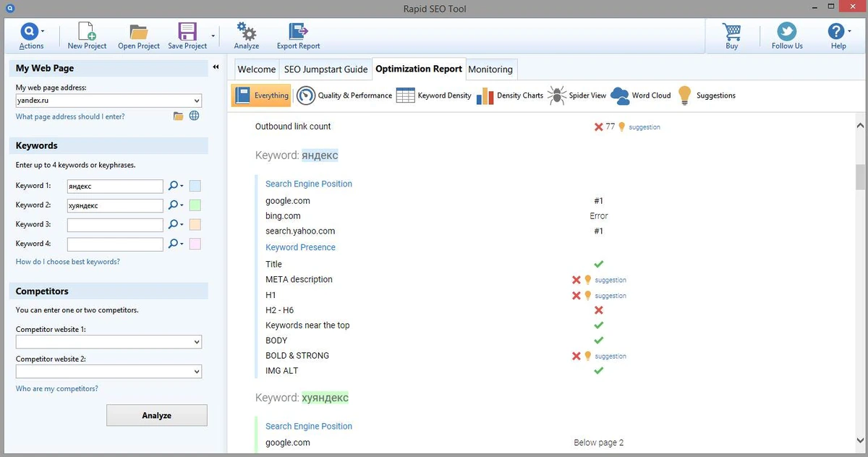The image size is (868, 457).
Task: Collapse the left side panel
Action: (x=216, y=67)
